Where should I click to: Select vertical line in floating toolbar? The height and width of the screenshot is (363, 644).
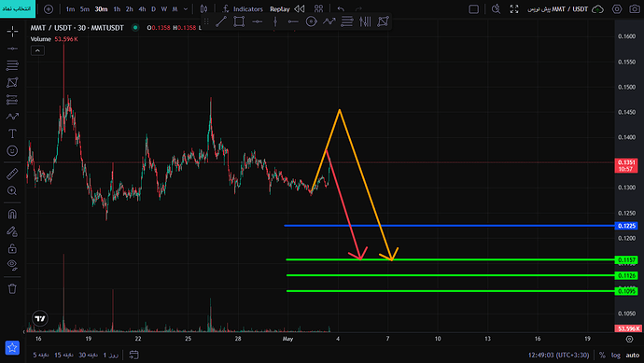coord(275,21)
